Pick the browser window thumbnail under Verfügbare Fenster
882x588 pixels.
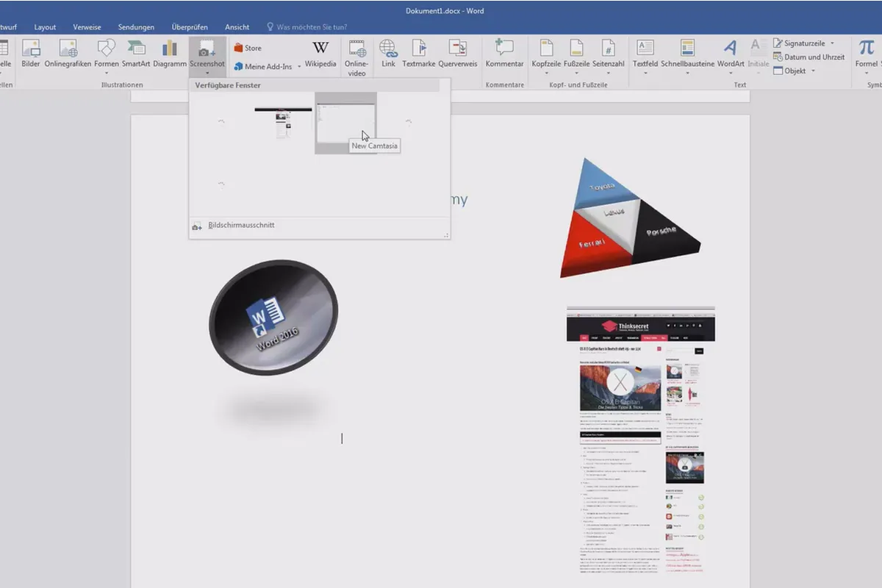283,123
